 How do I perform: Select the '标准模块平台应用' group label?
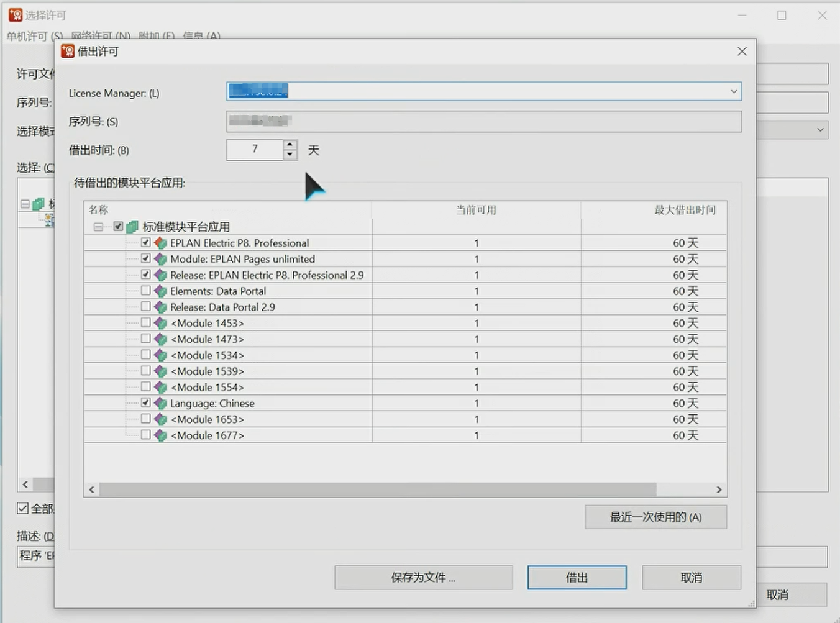186,227
